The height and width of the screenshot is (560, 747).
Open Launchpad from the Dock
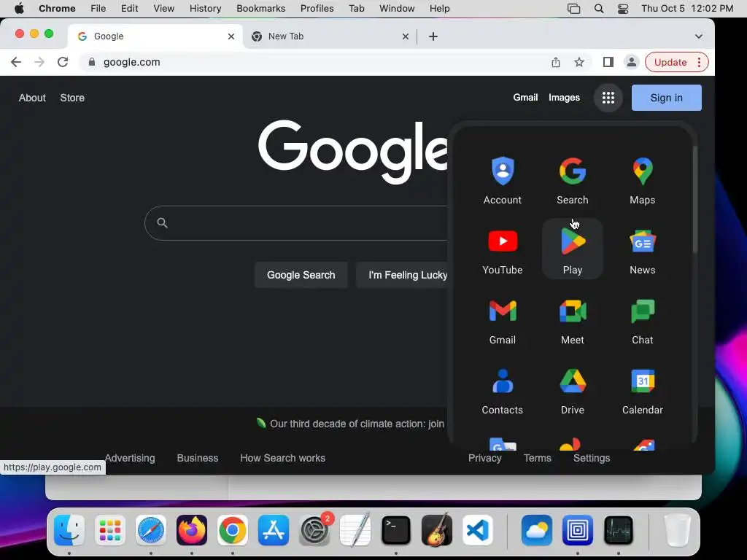coord(110,530)
